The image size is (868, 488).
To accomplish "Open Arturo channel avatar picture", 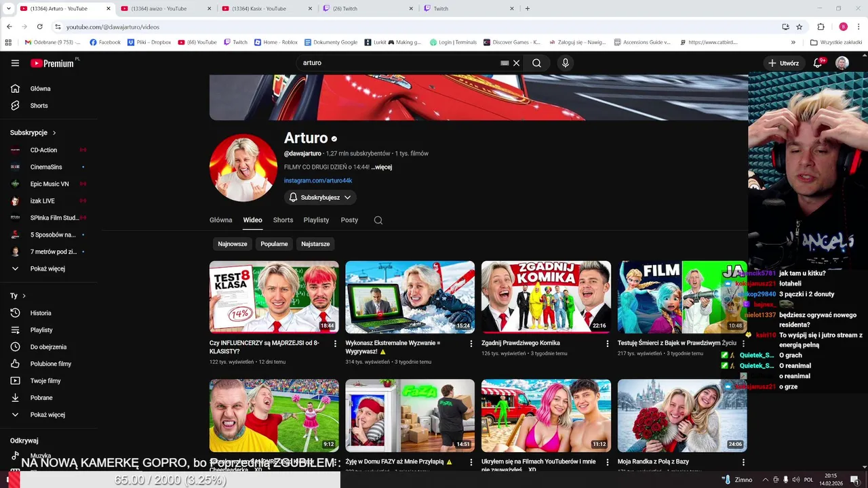I will click(x=243, y=167).
